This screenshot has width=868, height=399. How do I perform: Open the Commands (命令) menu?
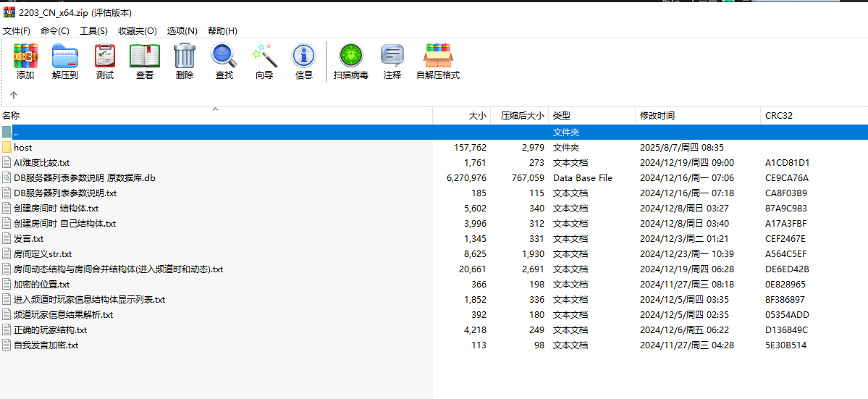pos(55,30)
